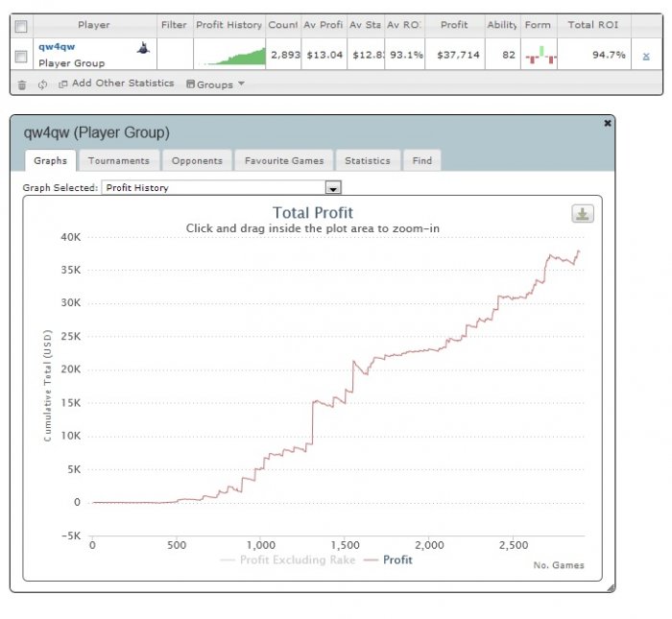This screenshot has height=619, width=672.
Task: Click the Form bar mini chart
Action: [540, 55]
